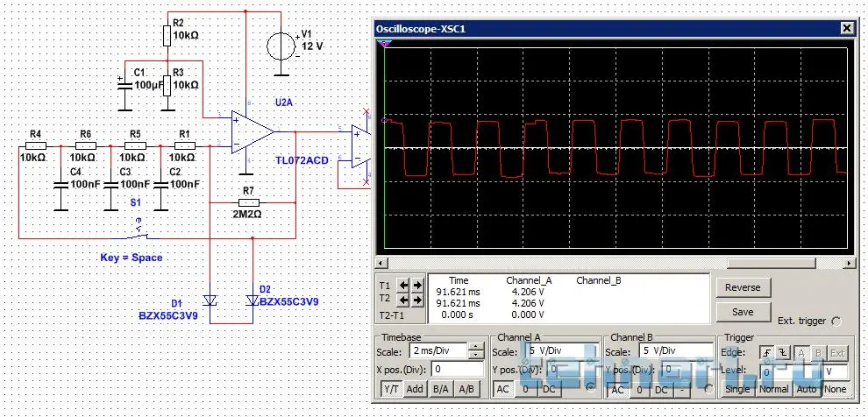Switch display mode to B/A
Viewport: 868px width, 417px height.
tap(440, 389)
